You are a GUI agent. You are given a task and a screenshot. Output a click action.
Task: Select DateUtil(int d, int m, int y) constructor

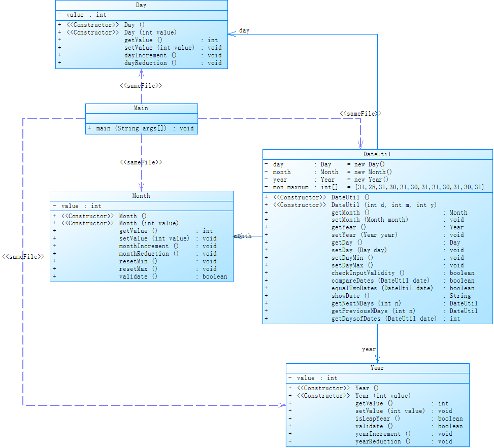click(x=351, y=205)
